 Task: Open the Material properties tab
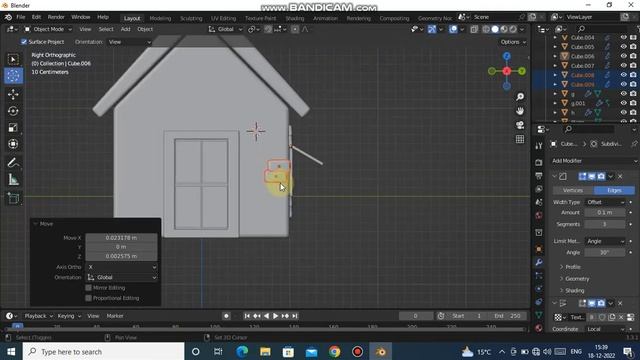coord(539,328)
